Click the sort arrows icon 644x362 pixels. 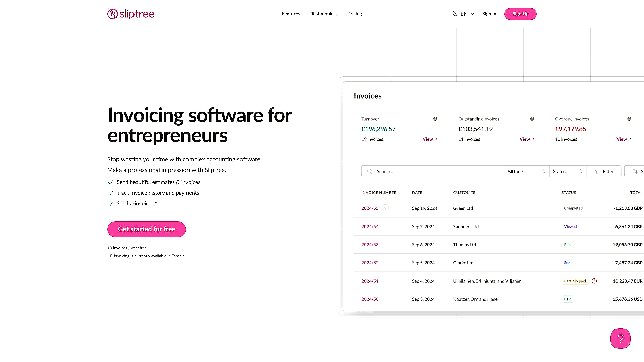[635, 171]
